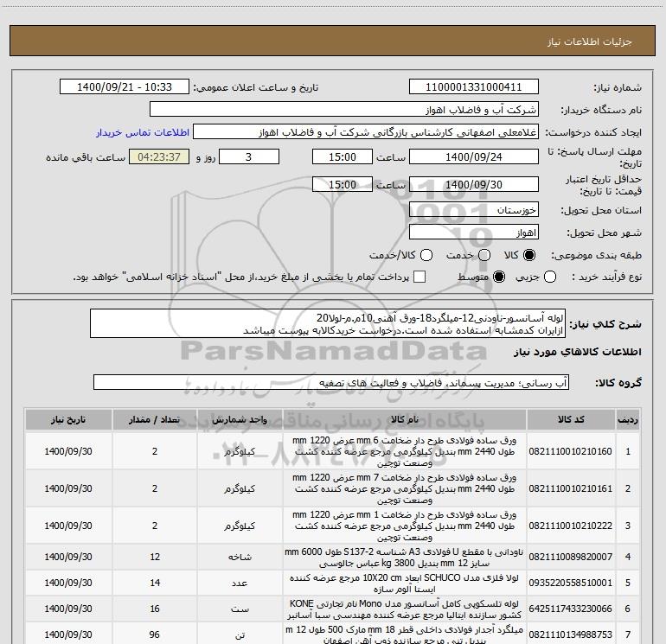Click item code 0821110010210222
Screen dimensions: 666x644
(571, 526)
